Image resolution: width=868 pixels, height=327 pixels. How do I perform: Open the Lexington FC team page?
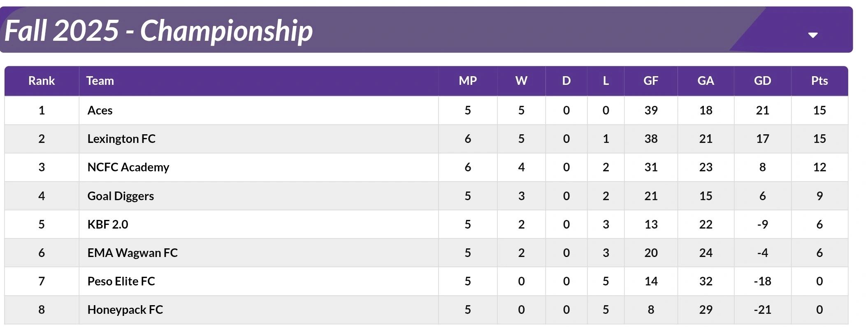(x=121, y=139)
